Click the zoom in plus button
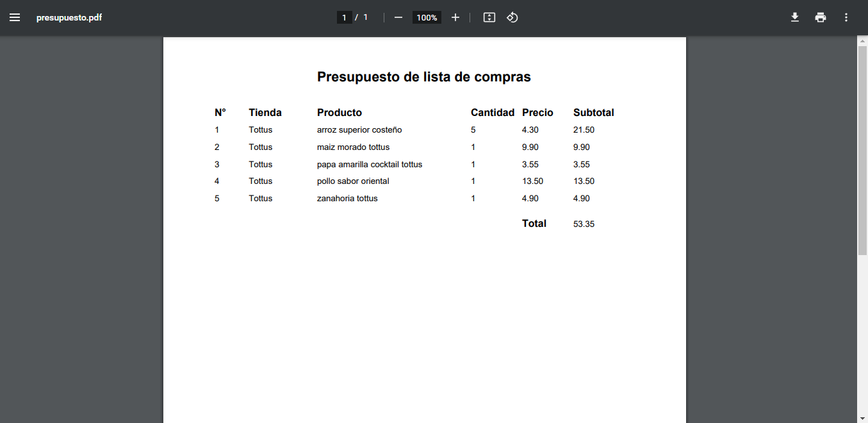This screenshot has width=868, height=423. 455,17
